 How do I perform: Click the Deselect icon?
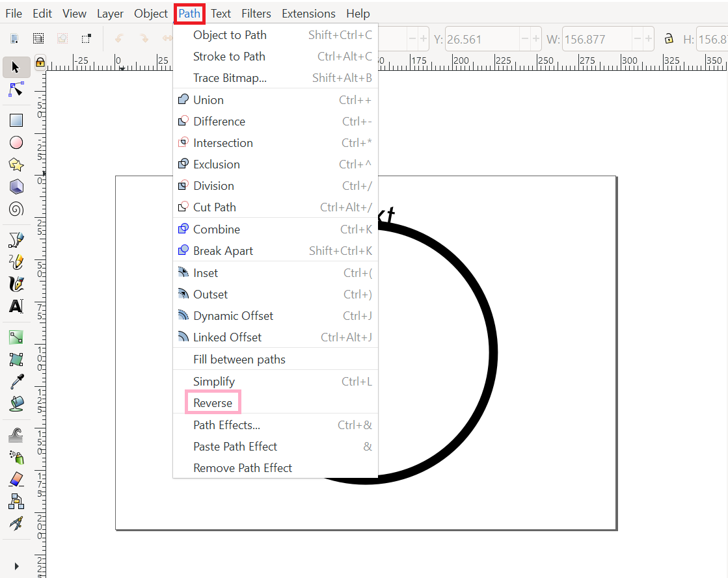click(62, 38)
